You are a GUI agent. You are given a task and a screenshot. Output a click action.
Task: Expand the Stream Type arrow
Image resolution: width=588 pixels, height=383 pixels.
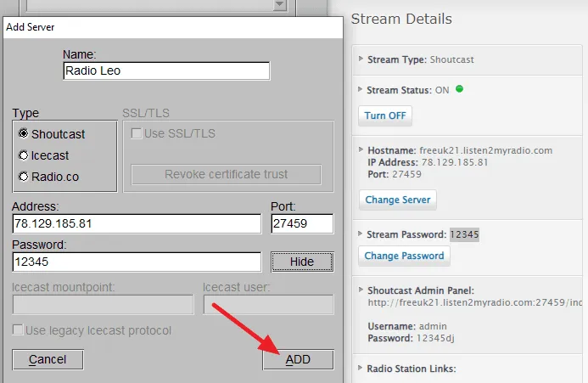pos(361,59)
